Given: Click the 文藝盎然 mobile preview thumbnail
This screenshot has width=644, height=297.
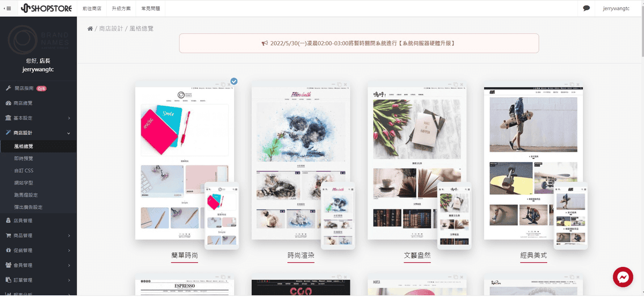Looking at the screenshot, I should (455, 215).
